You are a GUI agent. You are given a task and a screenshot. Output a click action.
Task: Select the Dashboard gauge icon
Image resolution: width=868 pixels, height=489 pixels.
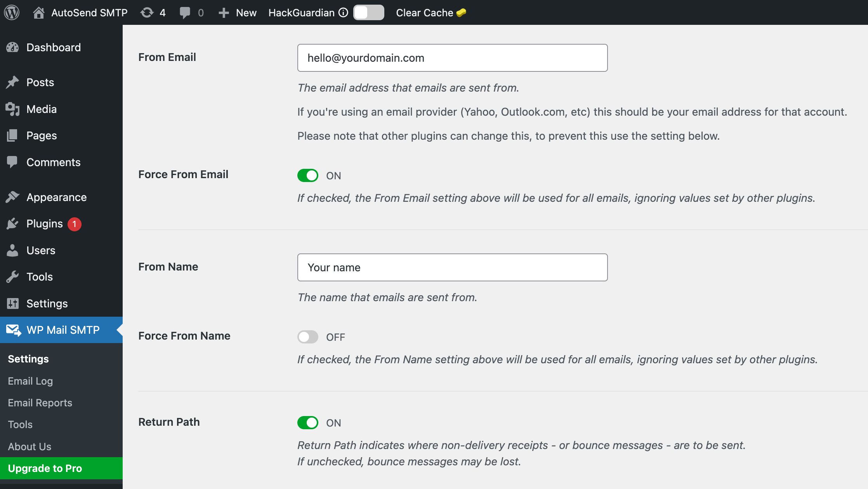13,47
